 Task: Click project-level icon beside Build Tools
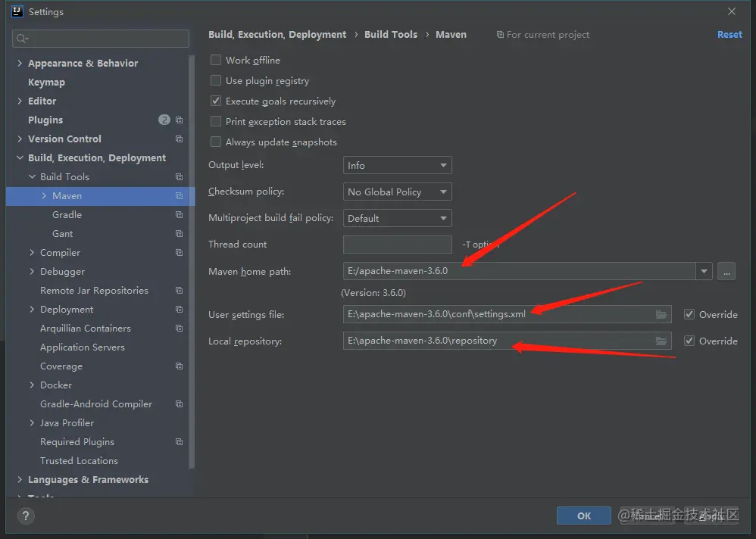180,177
